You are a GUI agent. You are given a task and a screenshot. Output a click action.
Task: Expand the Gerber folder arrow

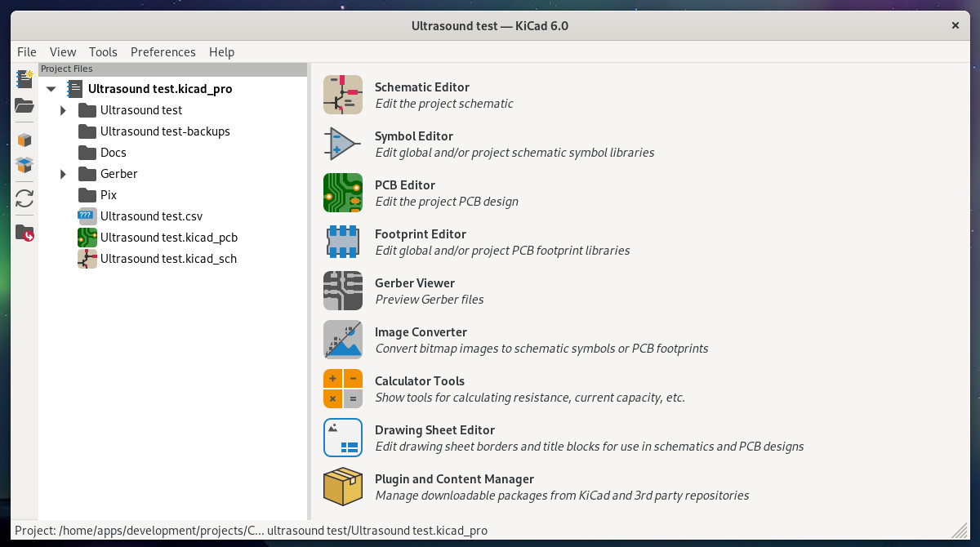[63, 174]
